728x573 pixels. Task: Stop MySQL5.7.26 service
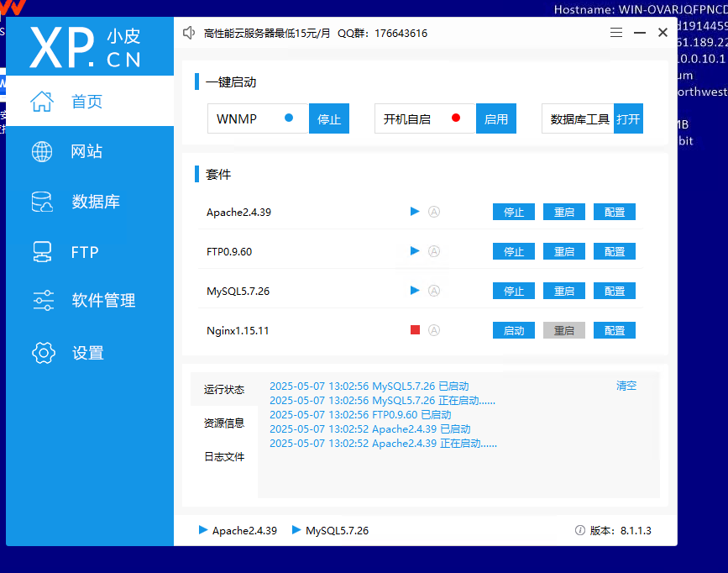coord(514,291)
